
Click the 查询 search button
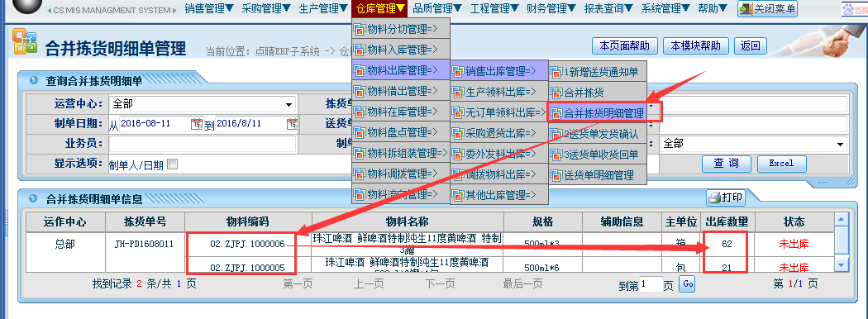coord(727,164)
